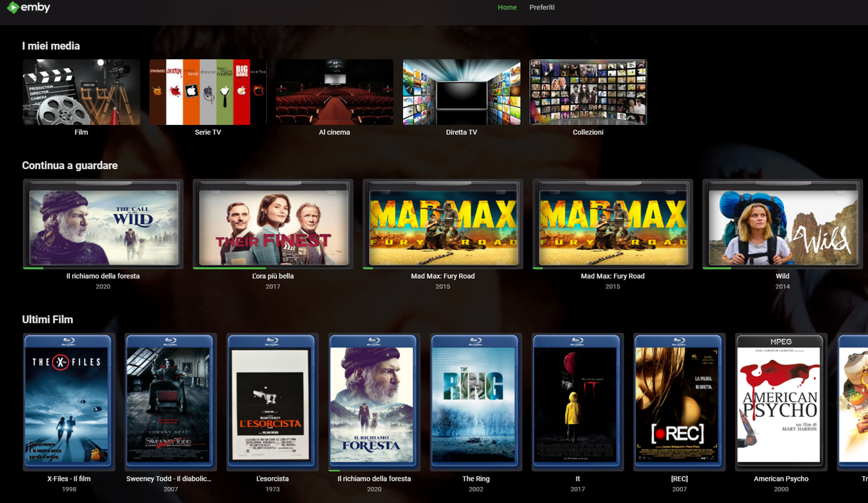The image size is (868, 503).
Task: Resume the Their Finest banner
Action: coord(273,224)
